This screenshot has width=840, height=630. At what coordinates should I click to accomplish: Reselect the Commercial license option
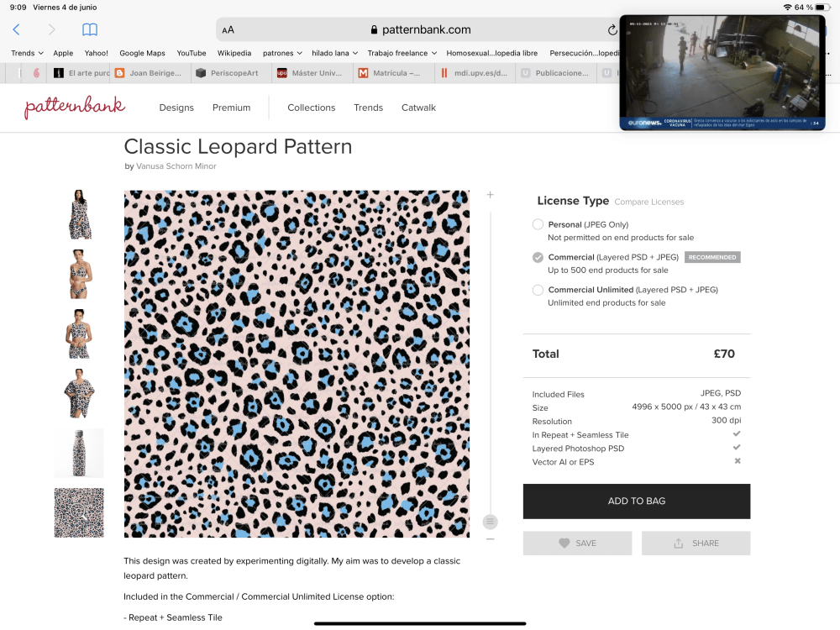coord(538,257)
